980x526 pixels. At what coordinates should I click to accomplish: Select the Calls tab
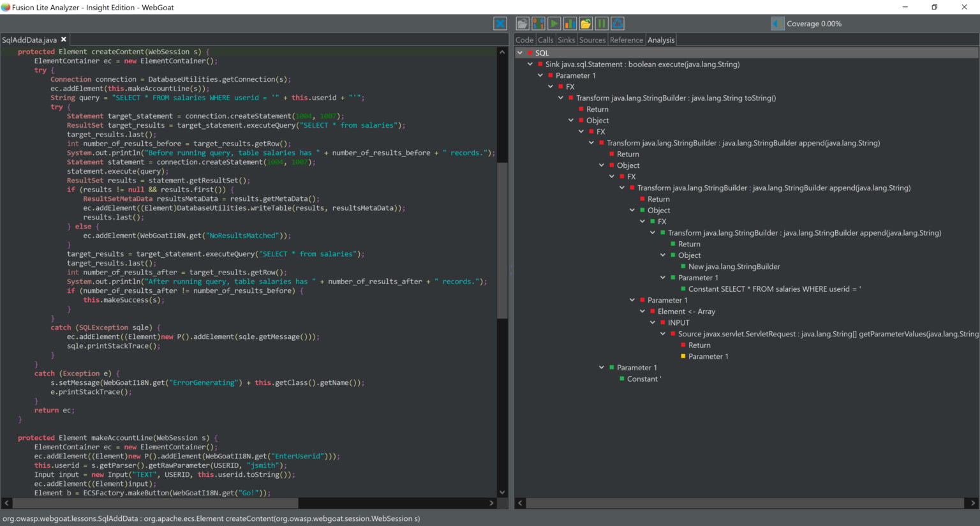[546, 40]
